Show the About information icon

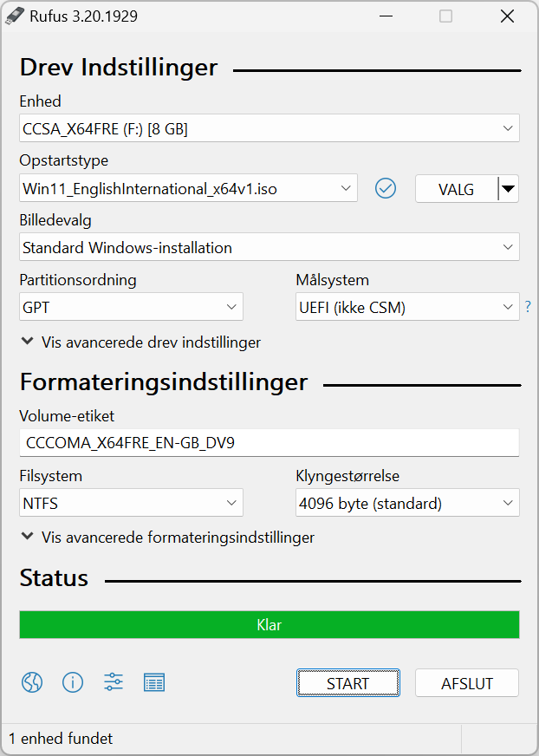tap(73, 682)
